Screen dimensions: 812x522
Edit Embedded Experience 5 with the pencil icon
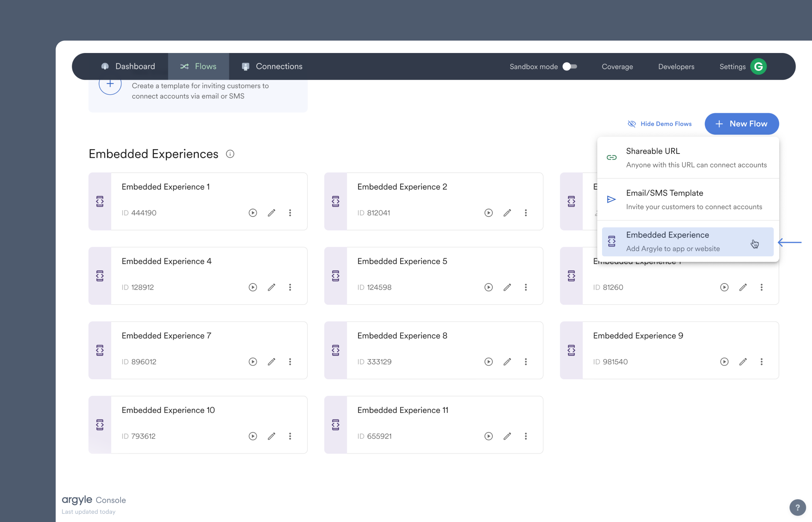[x=507, y=287]
